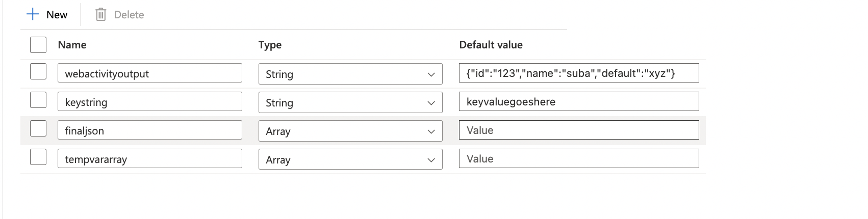This screenshot has width=868, height=219.
Task: Edit the JSON default value field
Action: (579, 73)
